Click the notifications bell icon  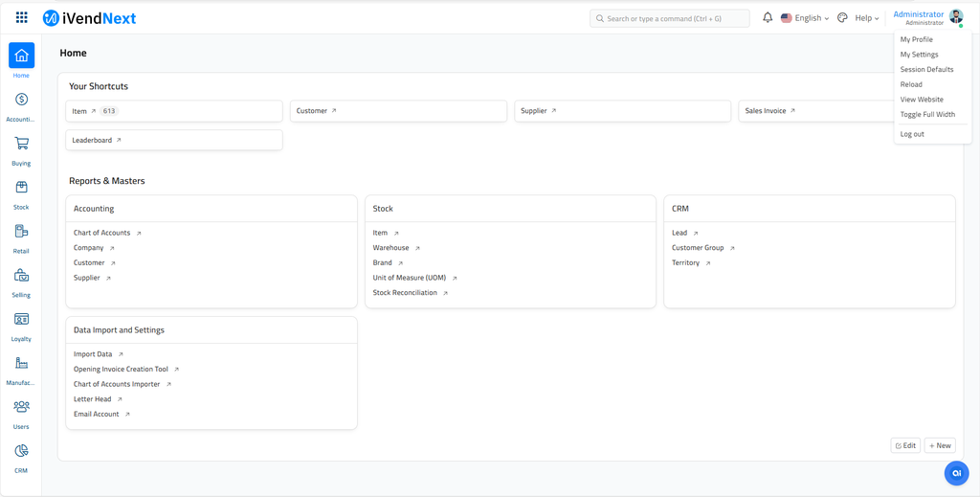[x=768, y=18]
